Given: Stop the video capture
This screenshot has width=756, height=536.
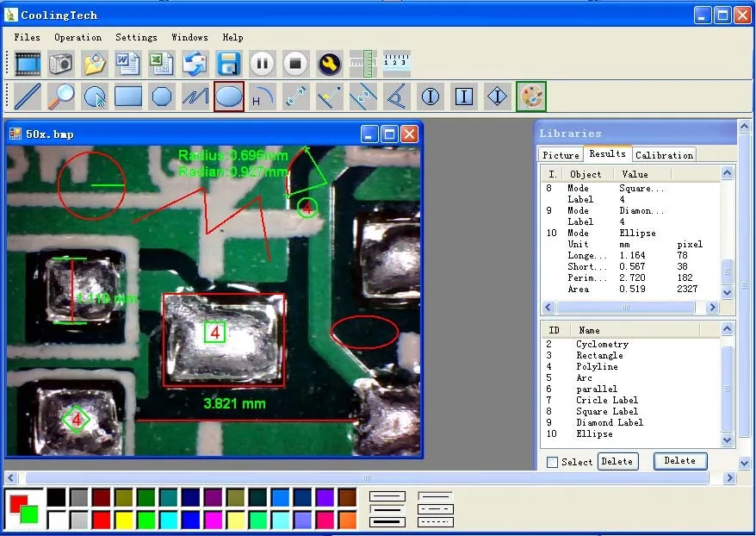Looking at the screenshot, I should [295, 63].
